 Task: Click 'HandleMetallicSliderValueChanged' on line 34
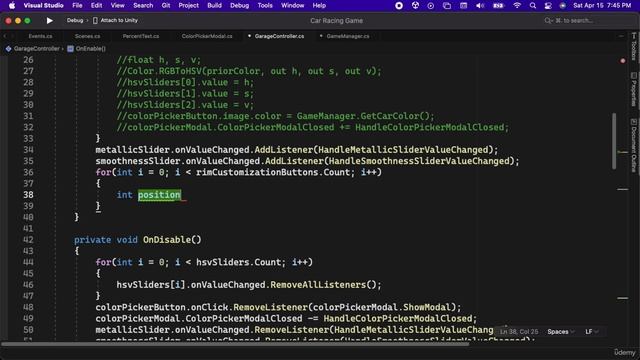pos(403,150)
